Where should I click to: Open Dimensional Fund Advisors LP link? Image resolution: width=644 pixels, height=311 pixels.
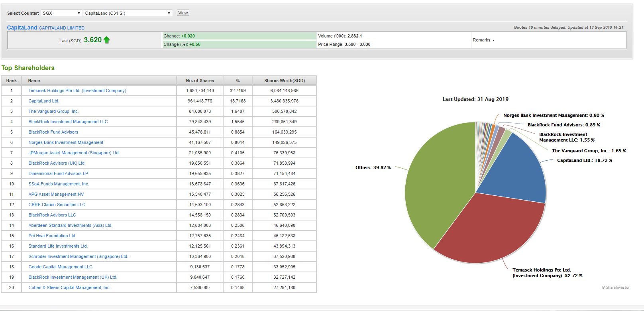(x=58, y=173)
